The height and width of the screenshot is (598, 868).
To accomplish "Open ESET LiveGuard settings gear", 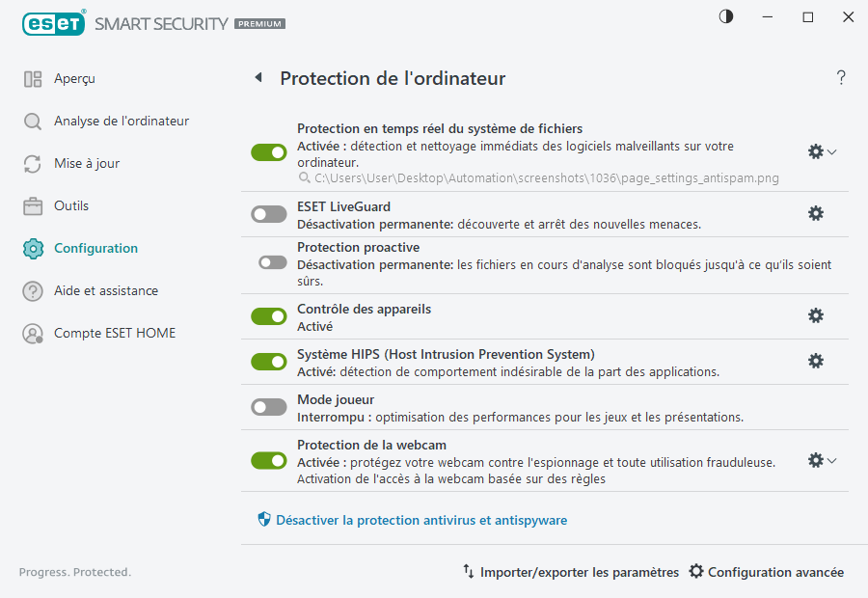I will [816, 213].
